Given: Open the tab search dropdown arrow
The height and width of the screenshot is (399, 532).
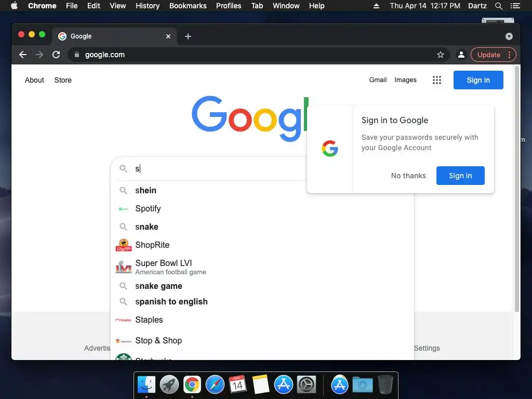Looking at the screenshot, I should tap(509, 36).
